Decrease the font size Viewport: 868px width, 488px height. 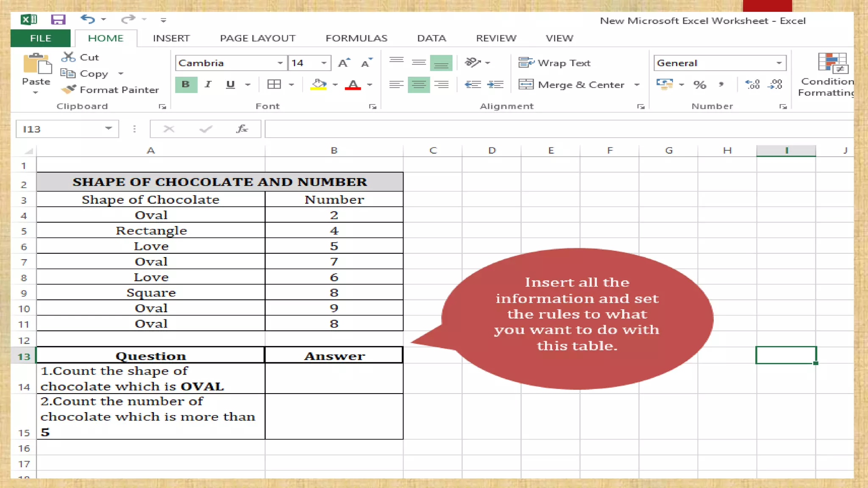coord(367,63)
